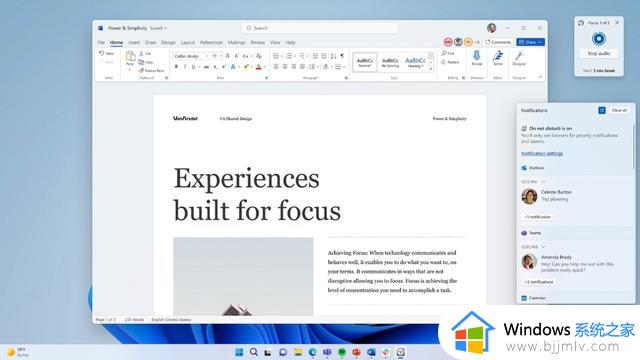Open the Designer tool
This screenshot has width=640, height=360.
pyautogui.click(x=519, y=58)
